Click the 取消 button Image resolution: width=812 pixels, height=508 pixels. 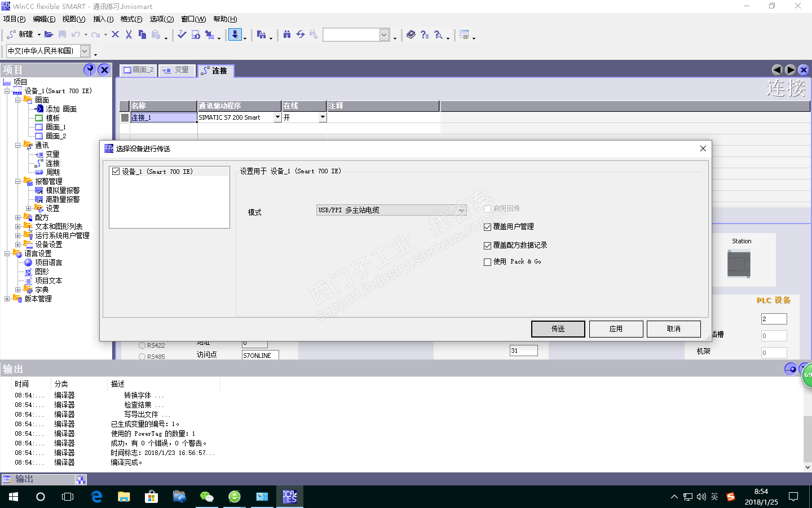coord(673,329)
